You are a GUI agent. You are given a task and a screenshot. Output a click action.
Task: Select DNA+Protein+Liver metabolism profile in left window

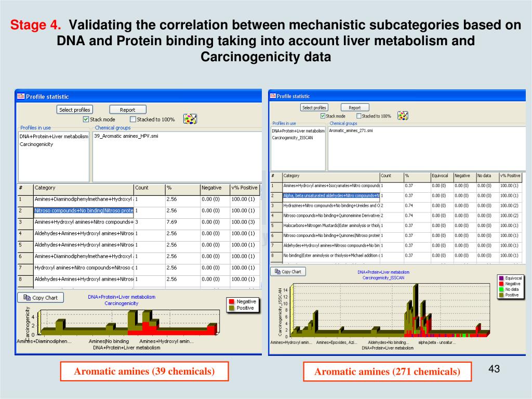(x=54, y=137)
